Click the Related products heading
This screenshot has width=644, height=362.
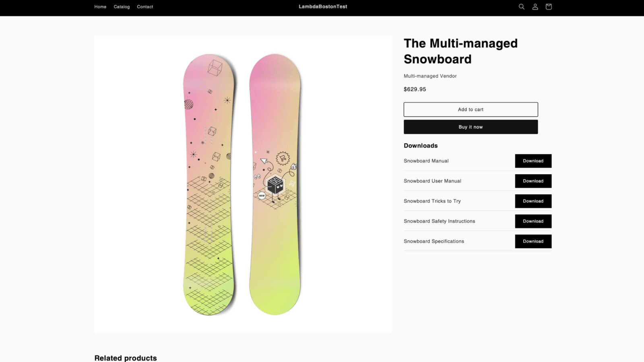coord(126,358)
